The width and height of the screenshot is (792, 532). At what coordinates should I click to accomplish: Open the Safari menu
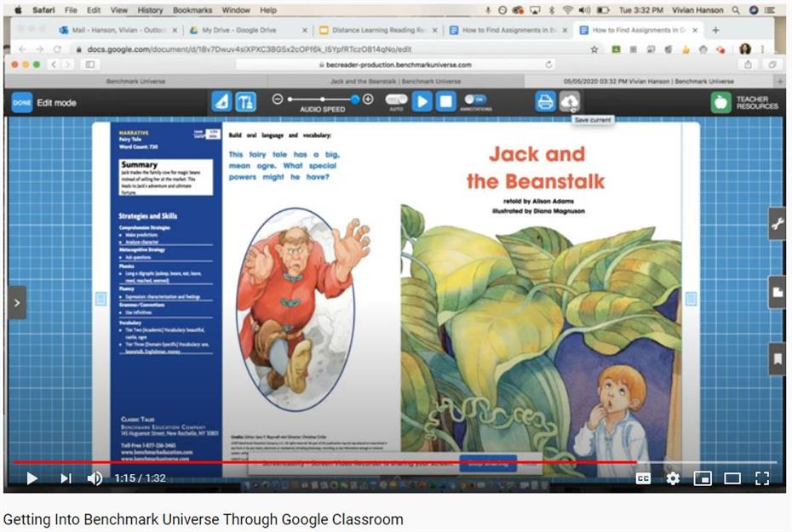pos(43,10)
